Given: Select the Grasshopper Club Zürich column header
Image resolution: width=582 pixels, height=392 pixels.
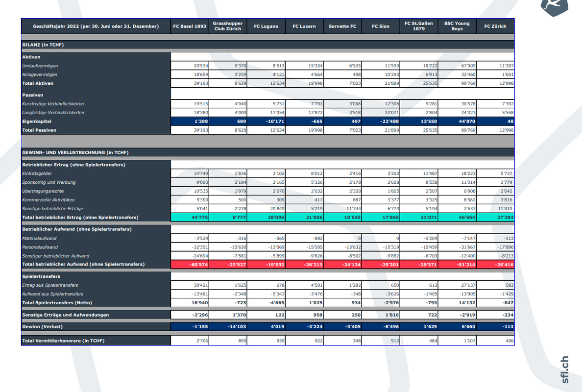Looking at the screenshot, I should (228, 26).
